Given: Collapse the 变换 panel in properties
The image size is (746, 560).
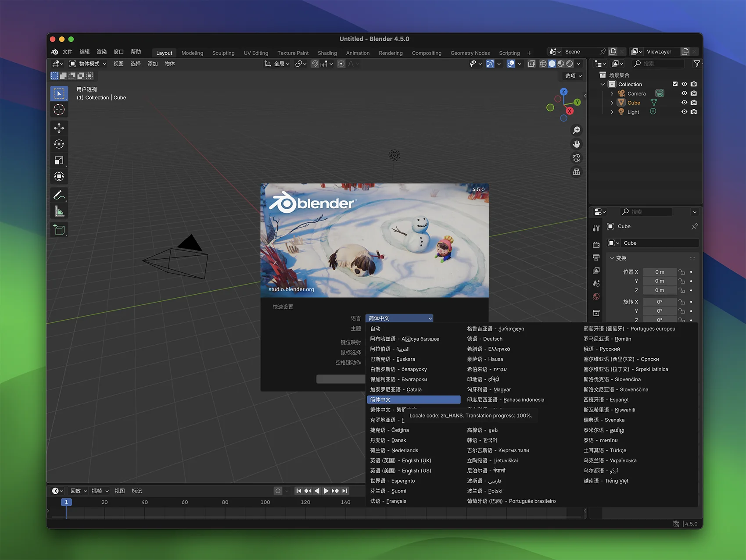Looking at the screenshot, I should (612, 258).
